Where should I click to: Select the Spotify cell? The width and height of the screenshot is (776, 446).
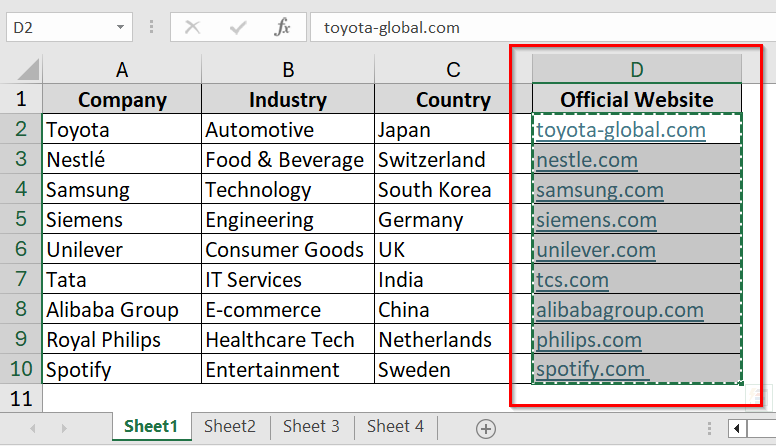coord(122,369)
